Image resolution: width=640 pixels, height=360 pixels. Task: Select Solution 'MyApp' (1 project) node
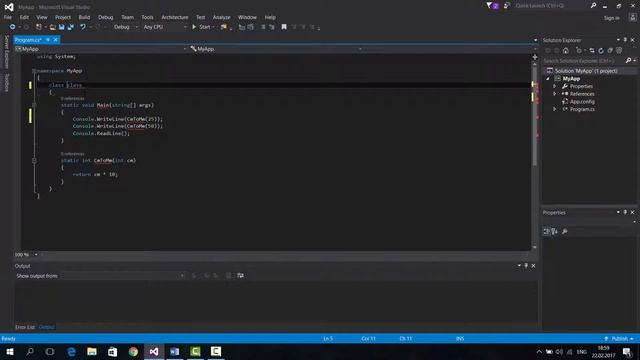[586, 71]
